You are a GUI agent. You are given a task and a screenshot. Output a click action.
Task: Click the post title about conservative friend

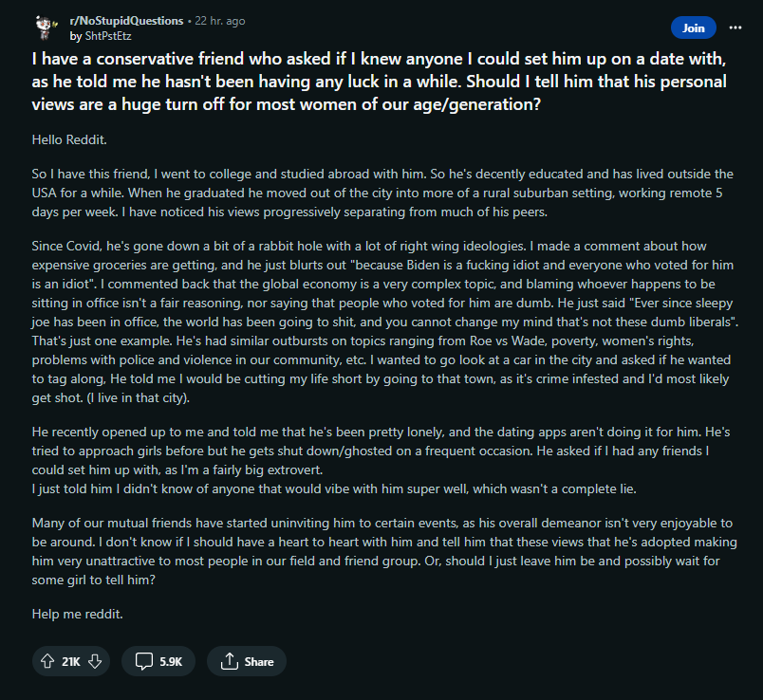pyautogui.click(x=380, y=82)
